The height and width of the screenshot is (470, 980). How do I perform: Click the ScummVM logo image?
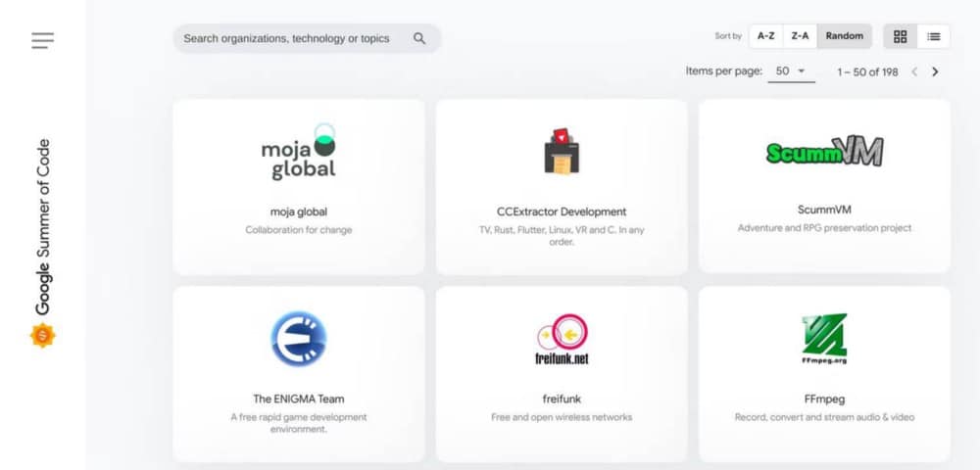[x=824, y=152]
